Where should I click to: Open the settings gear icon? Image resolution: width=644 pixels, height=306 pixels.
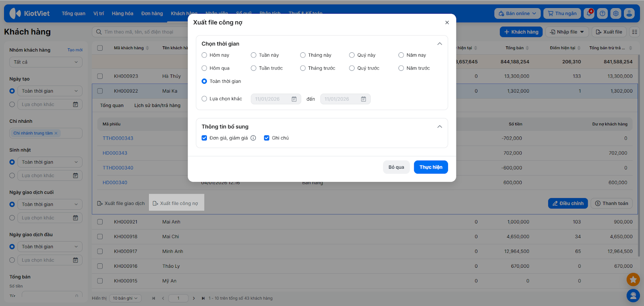pos(616,13)
